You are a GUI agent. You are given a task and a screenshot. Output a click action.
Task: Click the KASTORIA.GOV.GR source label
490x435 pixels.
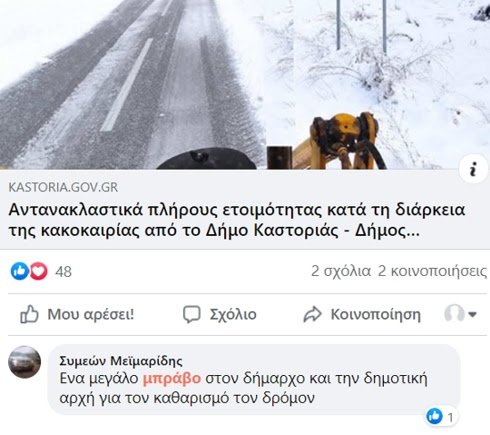(x=63, y=187)
